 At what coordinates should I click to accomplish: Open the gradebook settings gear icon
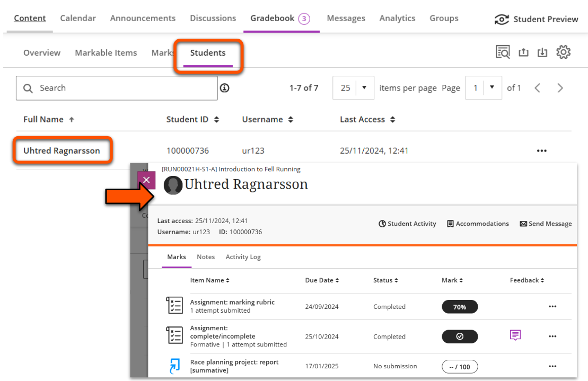click(563, 52)
